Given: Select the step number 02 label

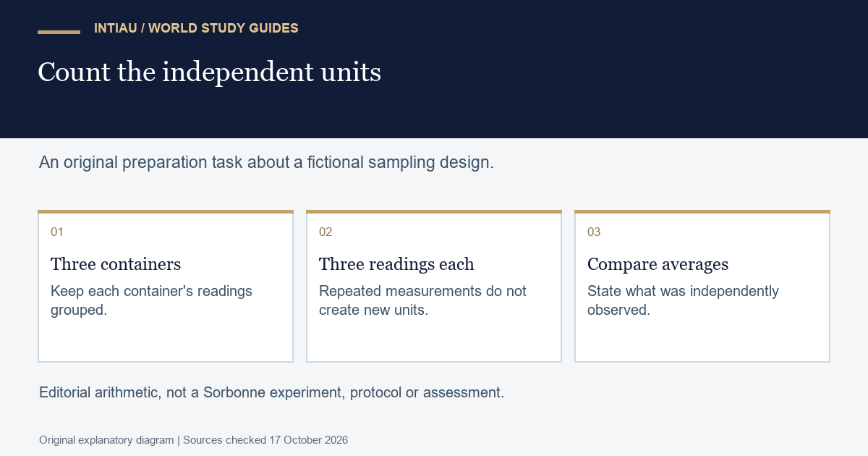Looking at the screenshot, I should click(325, 232).
